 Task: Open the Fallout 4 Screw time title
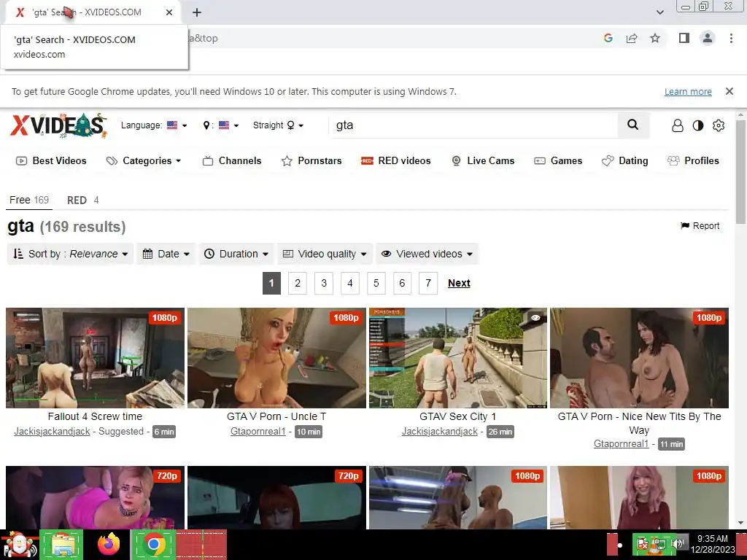(x=95, y=416)
